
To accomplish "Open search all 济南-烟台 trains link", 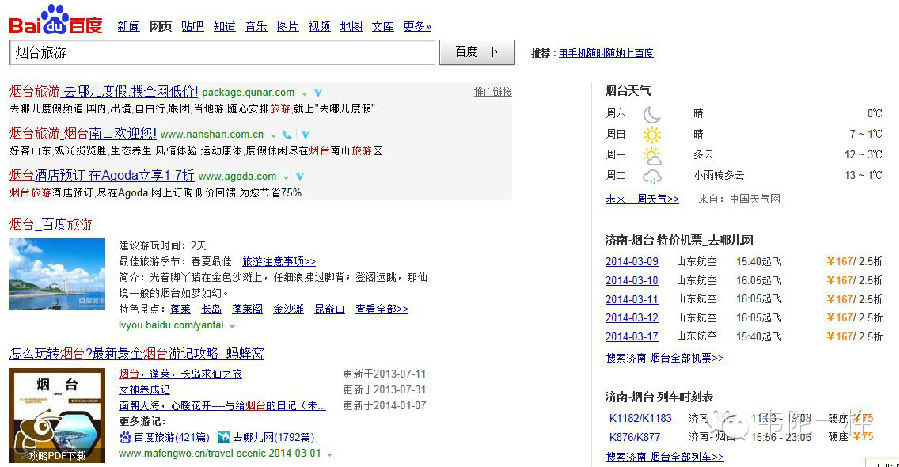I will 665,457.
